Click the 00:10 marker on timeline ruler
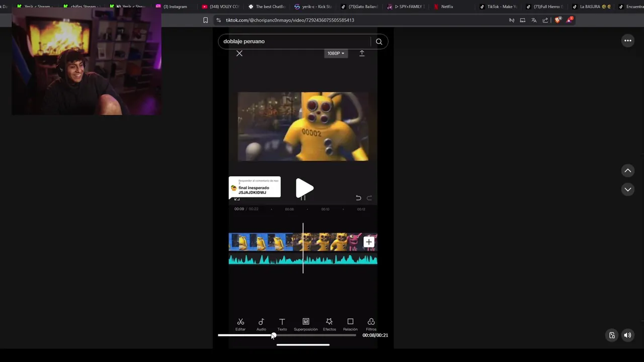The image size is (644, 362). [325, 209]
